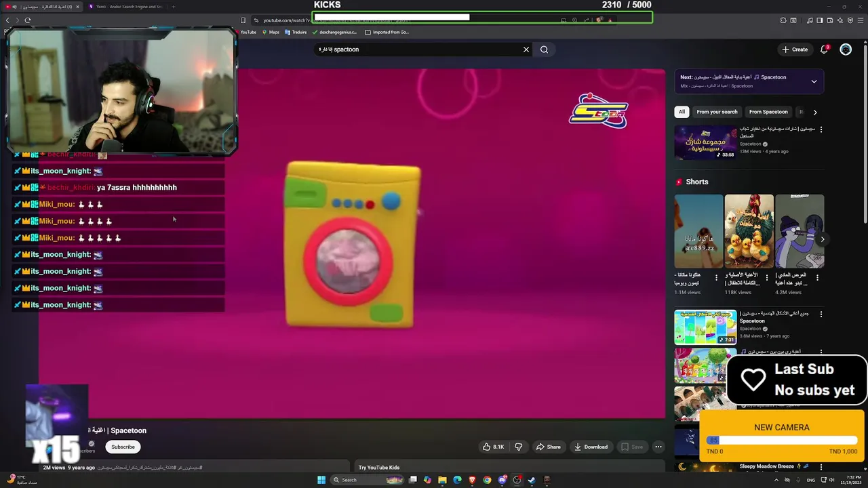Image resolution: width=868 pixels, height=488 pixels.
Task: Open the Traduire bookmark
Action: pyautogui.click(x=296, y=32)
